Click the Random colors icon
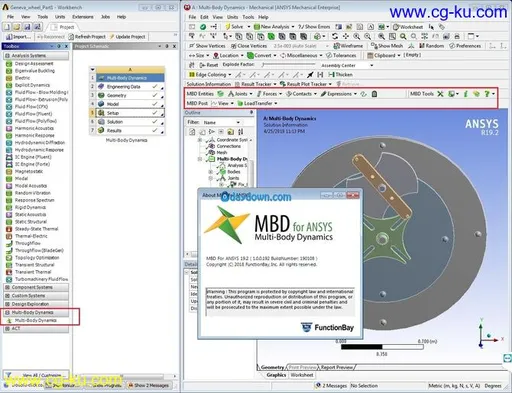512x393 pixels. (422, 46)
